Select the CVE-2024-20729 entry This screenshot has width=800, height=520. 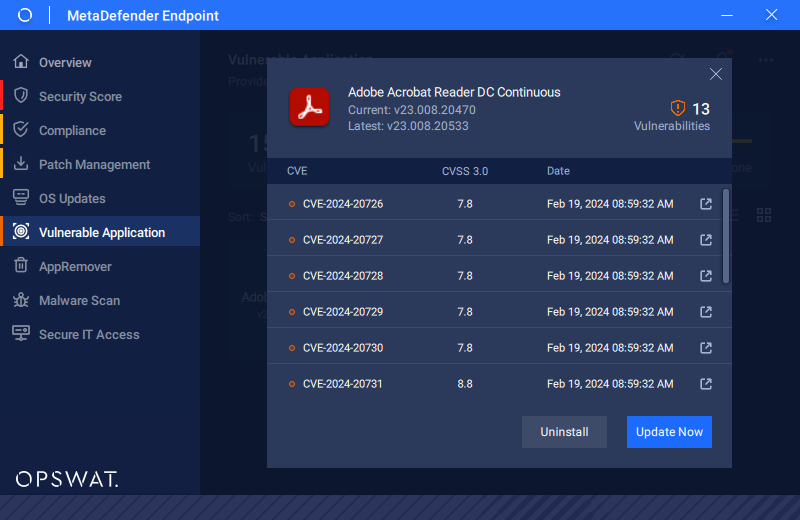tap(495, 312)
